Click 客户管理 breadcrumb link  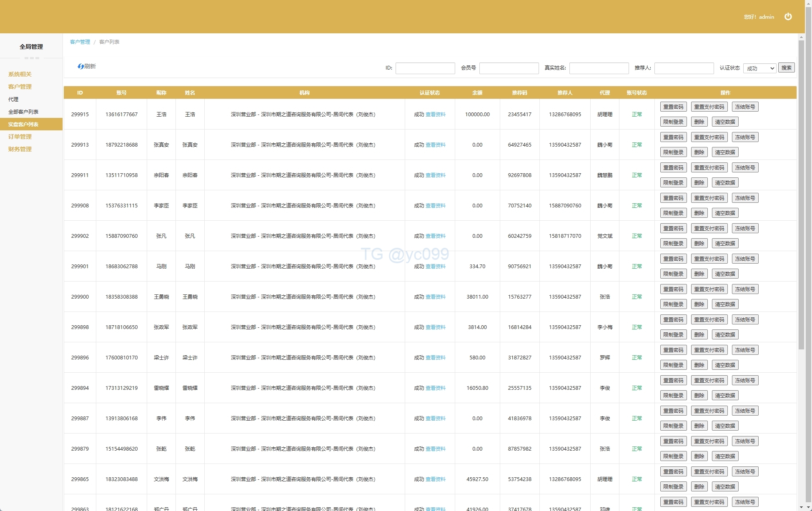click(x=80, y=42)
